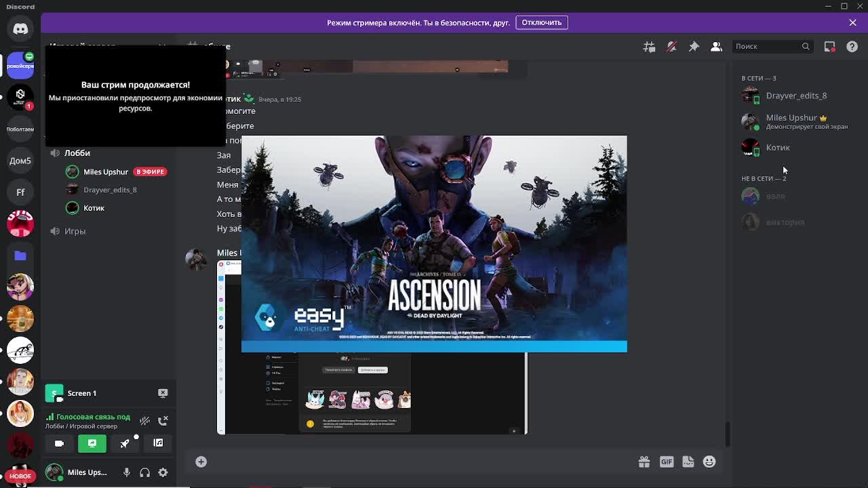Open the gift picker icon
The height and width of the screenshot is (488, 868).
(x=644, y=462)
